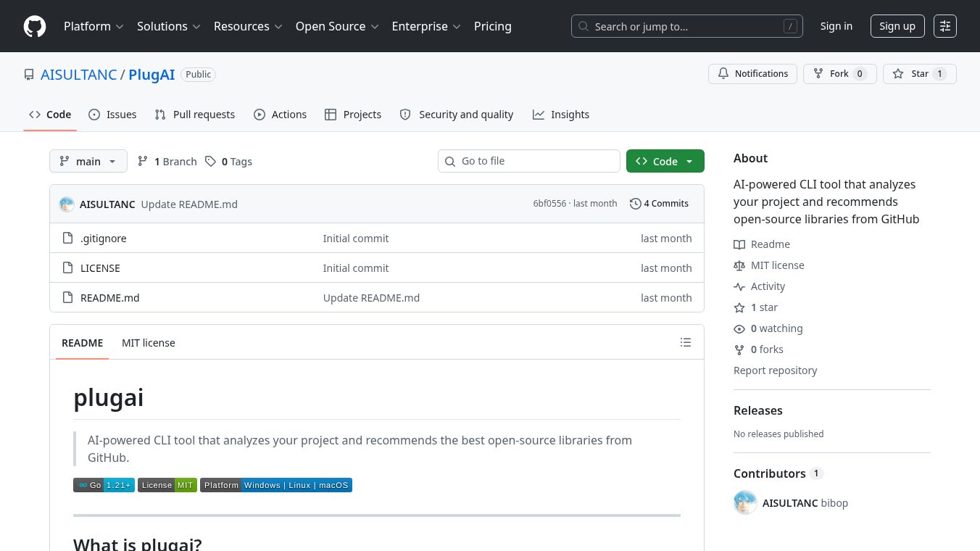Open Initial commit message for LICENSE

click(x=356, y=268)
